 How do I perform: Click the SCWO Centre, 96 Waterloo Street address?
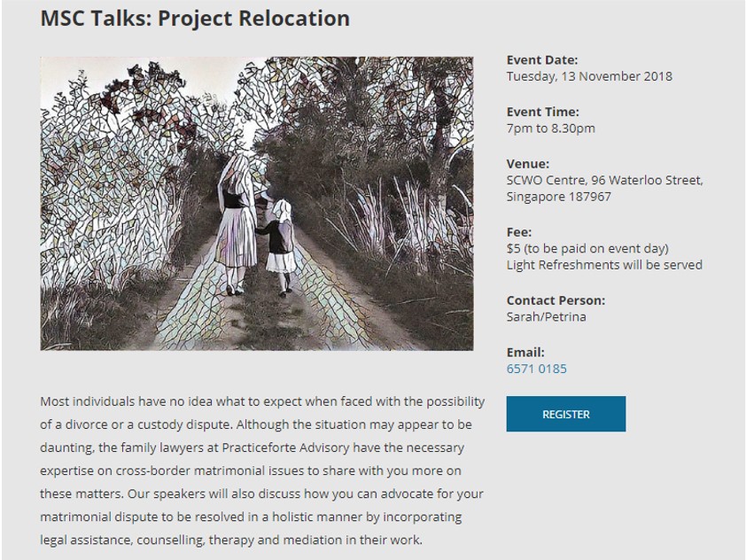[605, 181]
